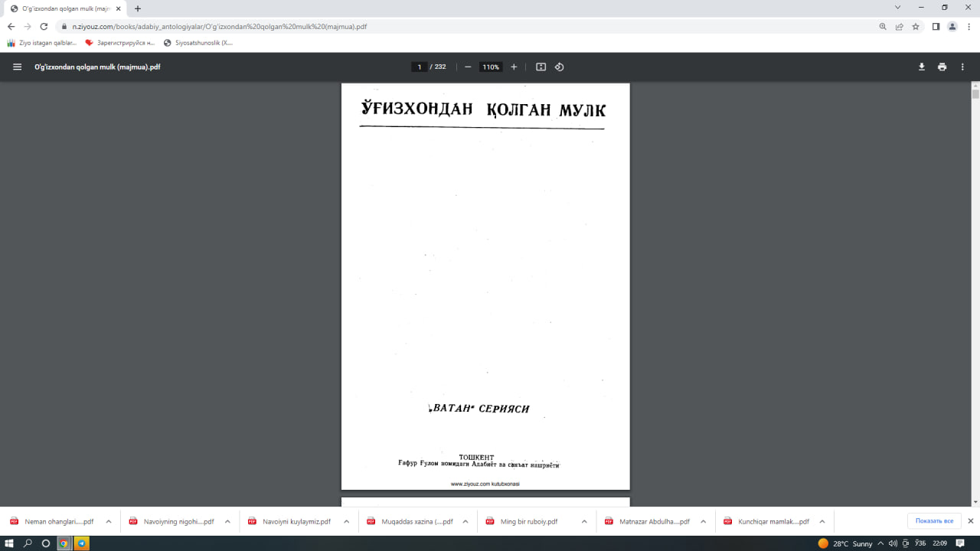
Task: Open PDF viewer more actions menu
Action: (962, 67)
